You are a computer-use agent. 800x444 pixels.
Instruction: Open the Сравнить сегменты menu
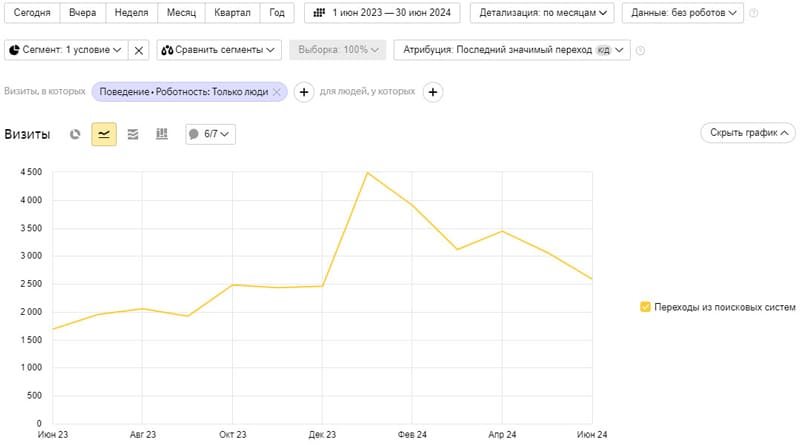coord(219,50)
